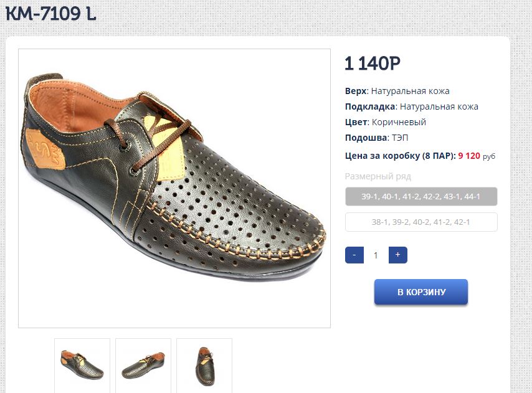
Task: Add to cart with В КОРЗИНУ
Action: pyautogui.click(x=421, y=292)
